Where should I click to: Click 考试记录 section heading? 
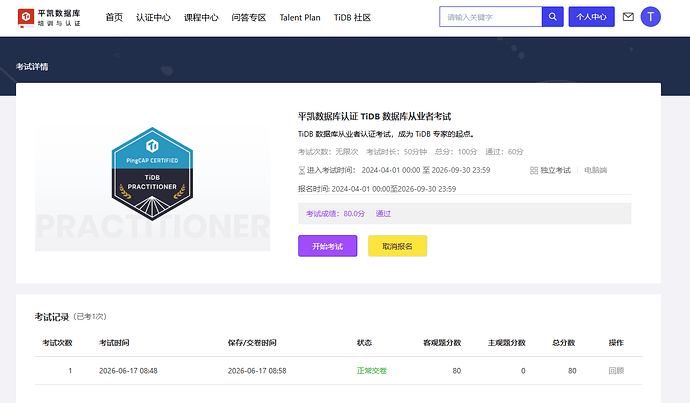coord(52,317)
